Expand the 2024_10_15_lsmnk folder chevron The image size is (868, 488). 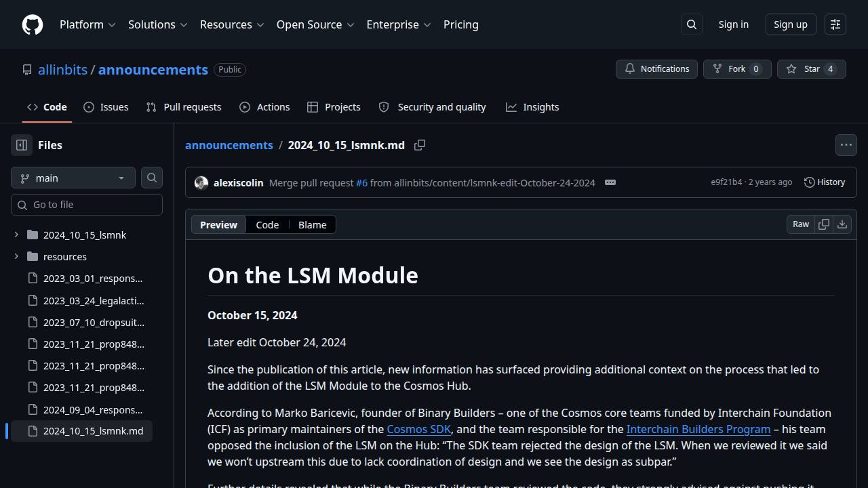point(16,235)
